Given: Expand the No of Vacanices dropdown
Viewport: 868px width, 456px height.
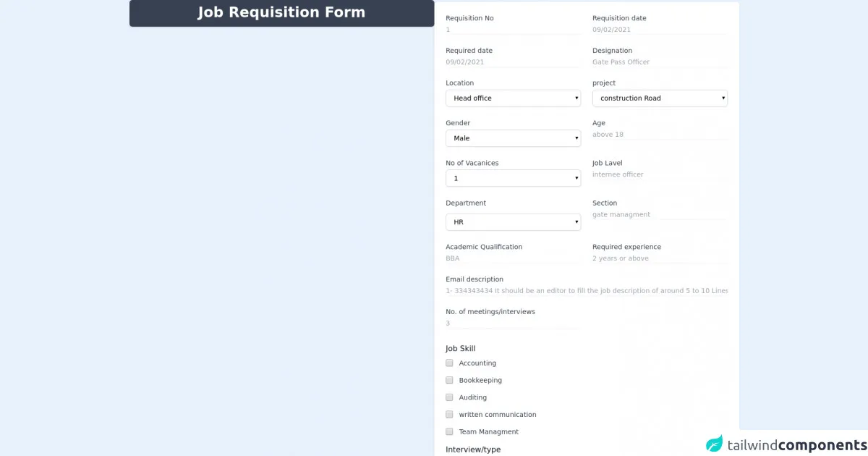Looking at the screenshot, I should click(513, 178).
